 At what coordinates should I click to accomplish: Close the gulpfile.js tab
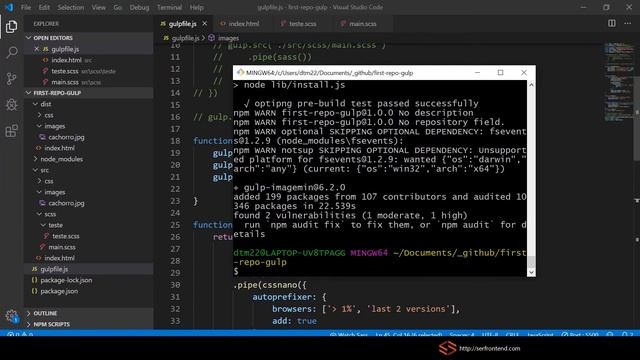[204, 24]
